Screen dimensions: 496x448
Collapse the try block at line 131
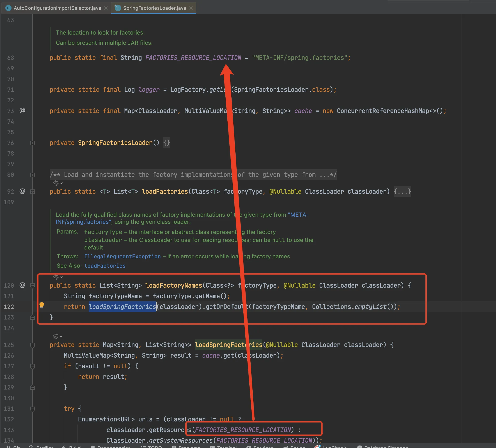coord(33,409)
